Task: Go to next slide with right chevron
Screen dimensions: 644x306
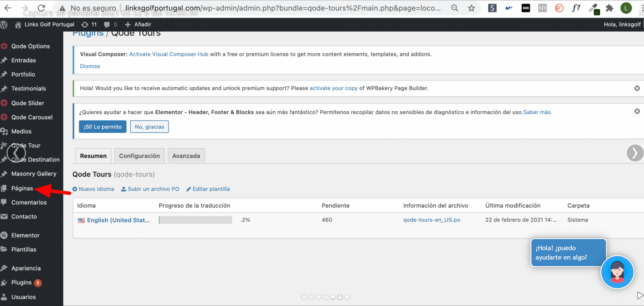Action: click(x=635, y=153)
